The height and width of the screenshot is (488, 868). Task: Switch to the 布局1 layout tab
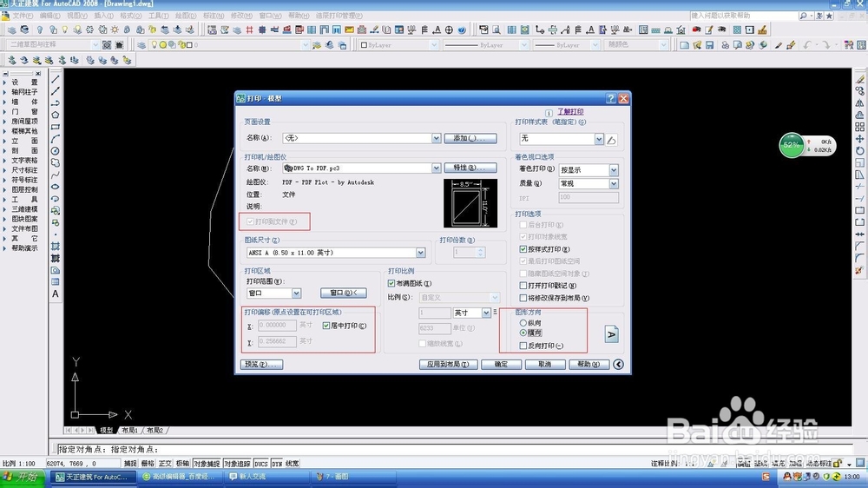pos(129,431)
